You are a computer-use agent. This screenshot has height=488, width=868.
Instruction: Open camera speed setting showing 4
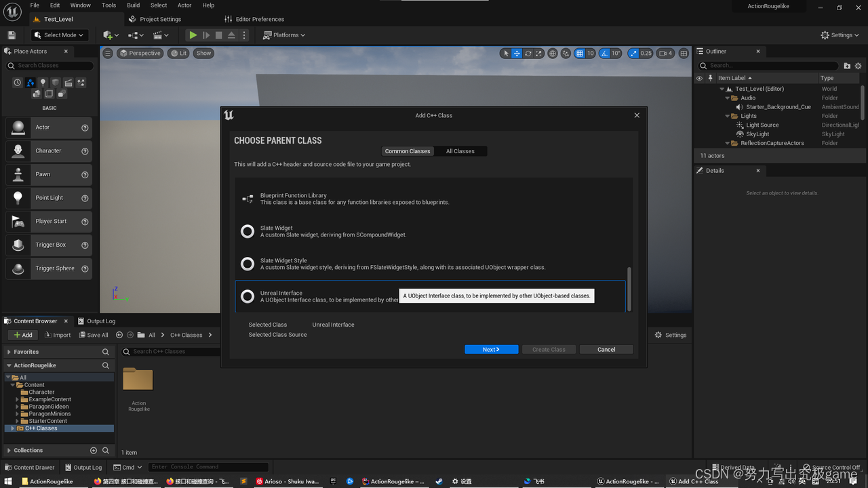pyautogui.click(x=666, y=53)
